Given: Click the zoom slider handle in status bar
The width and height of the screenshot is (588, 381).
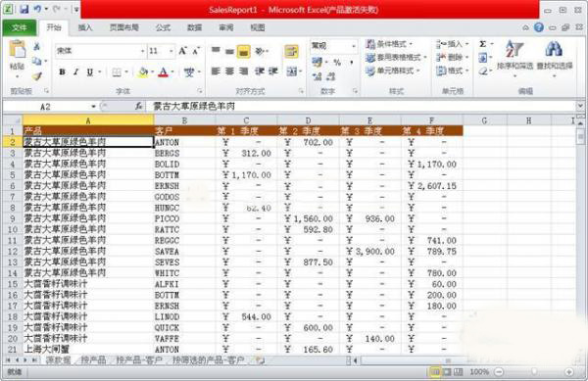Looking at the screenshot, I should 534,372.
